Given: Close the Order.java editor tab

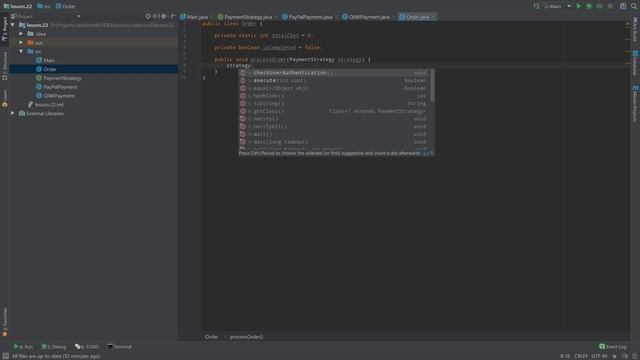Looking at the screenshot, I should [x=433, y=17].
